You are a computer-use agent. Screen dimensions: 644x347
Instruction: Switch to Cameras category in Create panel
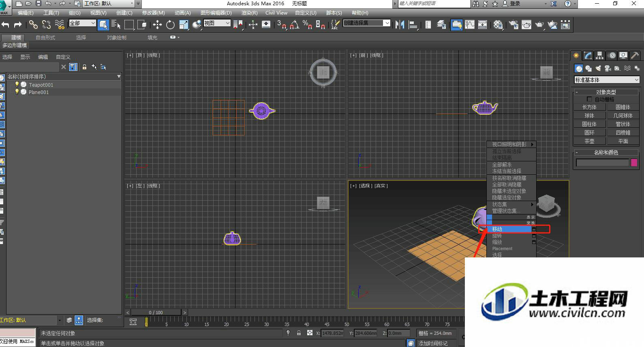pyautogui.click(x=608, y=69)
